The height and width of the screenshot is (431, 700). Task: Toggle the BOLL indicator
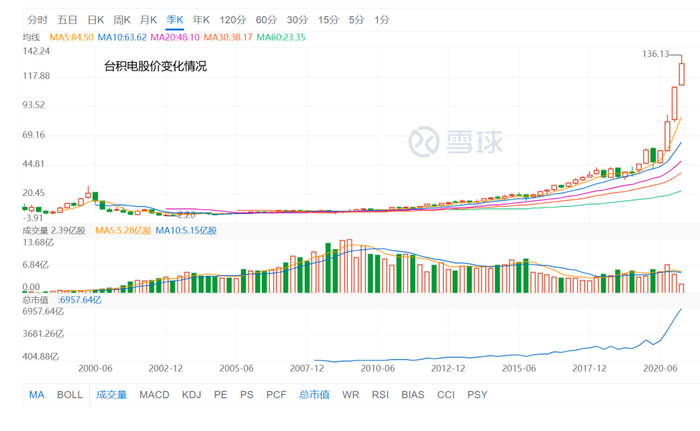[70, 395]
